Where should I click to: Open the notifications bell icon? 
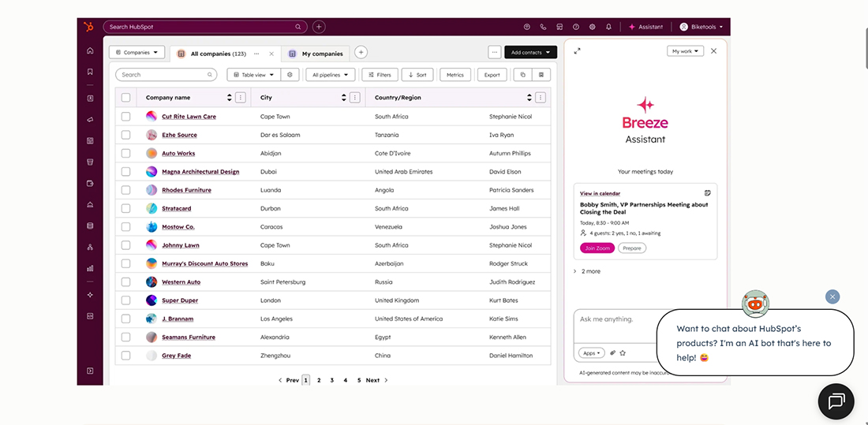click(x=609, y=27)
